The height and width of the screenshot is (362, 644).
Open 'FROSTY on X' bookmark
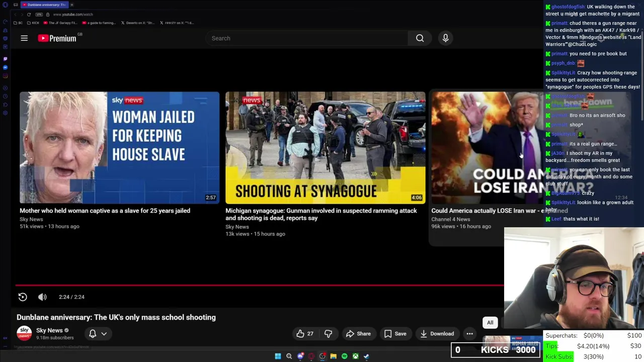coord(177,23)
